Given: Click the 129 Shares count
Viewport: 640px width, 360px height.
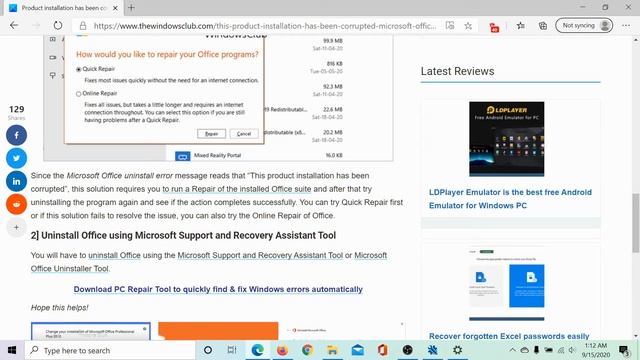Looking at the screenshot, I should pyautogui.click(x=16, y=112).
